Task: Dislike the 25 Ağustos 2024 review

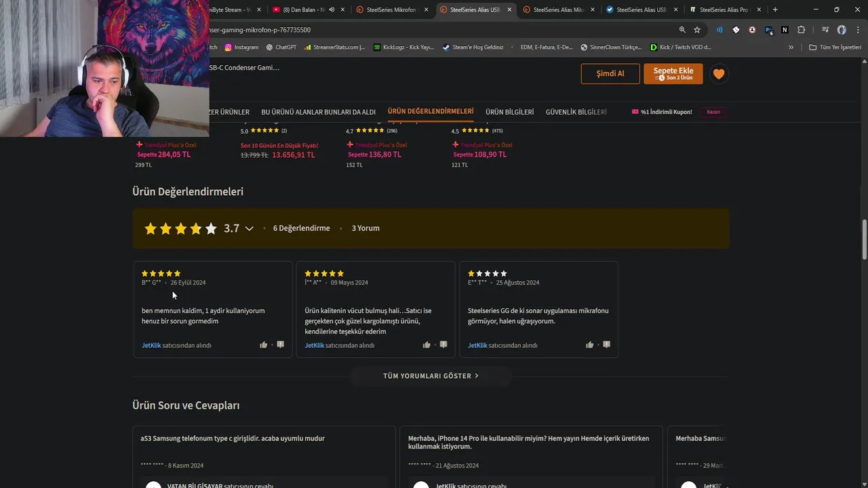Action: tap(606, 345)
